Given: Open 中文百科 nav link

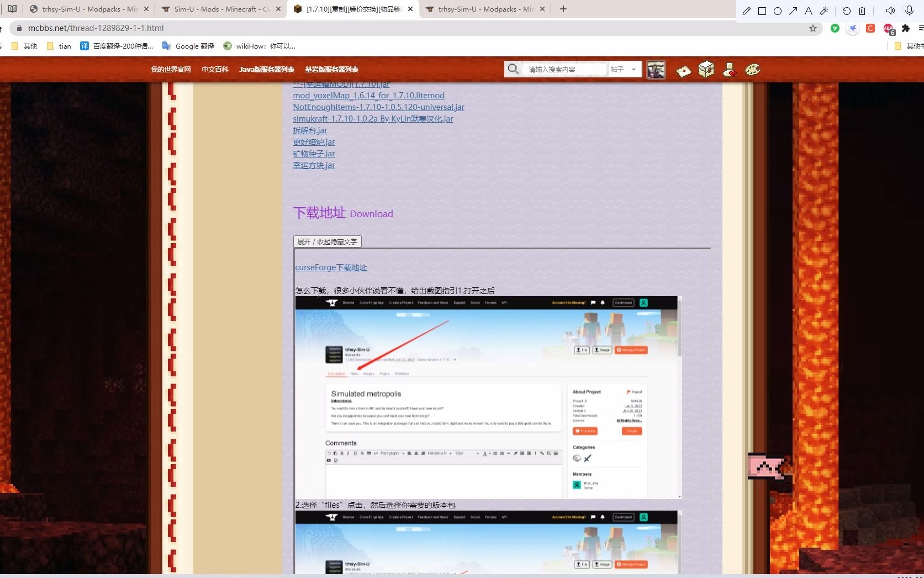Looking at the screenshot, I should click(215, 70).
